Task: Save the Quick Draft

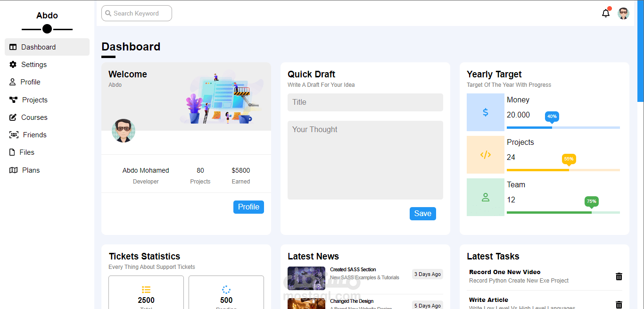Action: 422,213
